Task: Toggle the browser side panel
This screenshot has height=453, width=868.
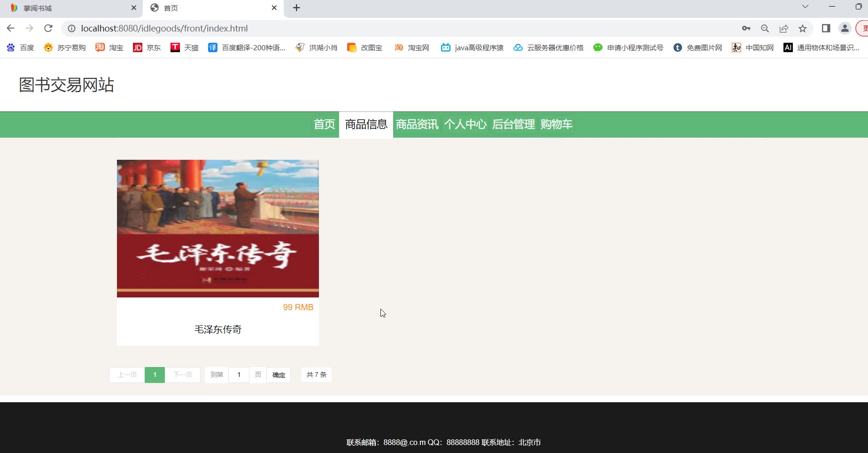Action: 826,28
